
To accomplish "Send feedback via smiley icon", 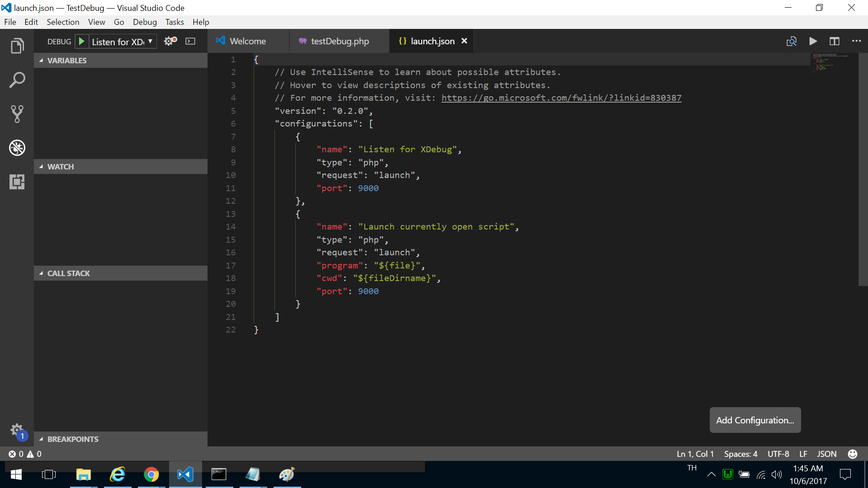I will coord(853,454).
